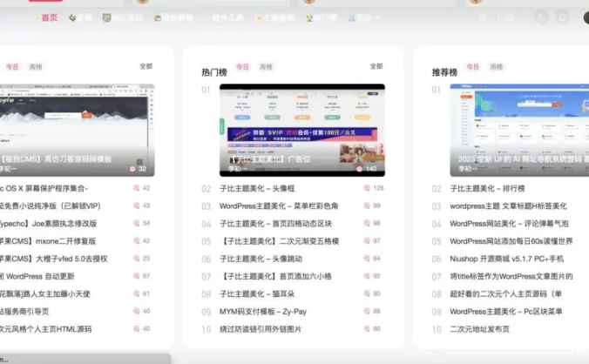Open 子比主题美化 – 排行榜 in 推荐榜
This screenshot has width=589, height=364.
pyautogui.click(x=487, y=188)
